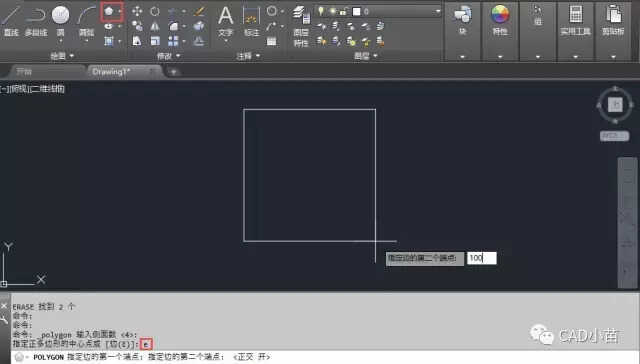The width and height of the screenshot is (640, 364).
Task: Activate the Stretch tool
Action: [137, 41]
